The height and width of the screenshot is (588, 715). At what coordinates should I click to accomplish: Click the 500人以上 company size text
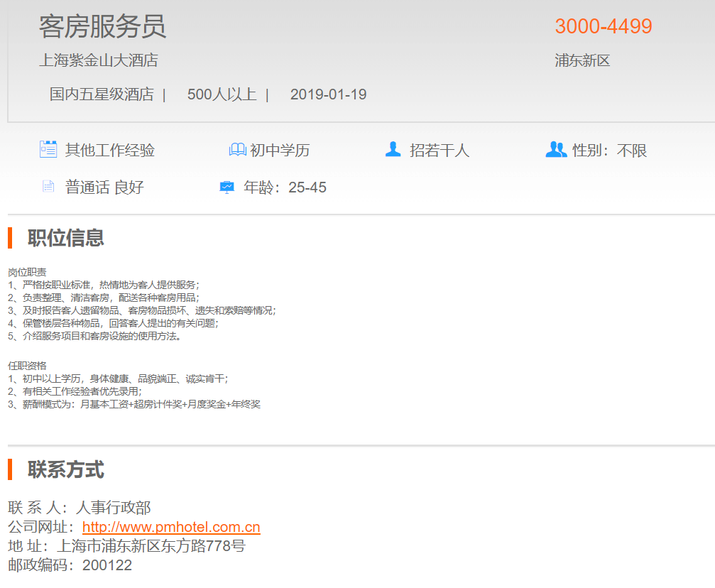tap(222, 94)
